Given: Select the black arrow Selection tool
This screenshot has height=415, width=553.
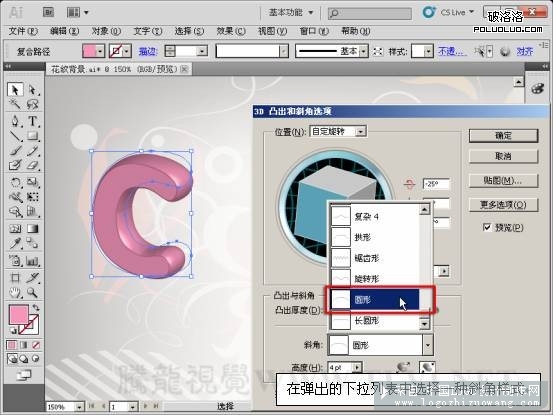Looking at the screenshot, I should 15,90.
